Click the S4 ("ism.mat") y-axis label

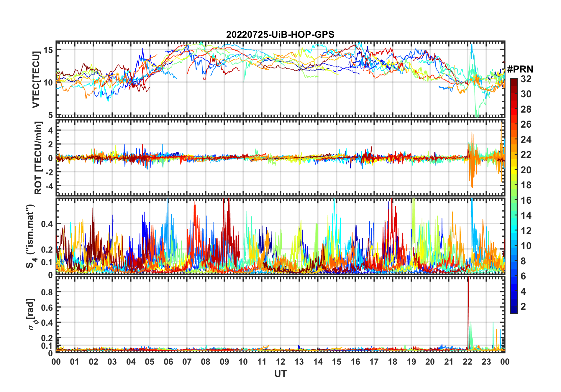[30, 236]
